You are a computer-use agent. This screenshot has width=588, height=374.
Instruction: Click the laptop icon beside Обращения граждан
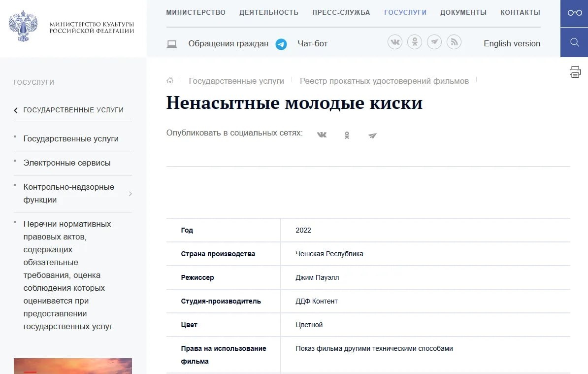172,44
